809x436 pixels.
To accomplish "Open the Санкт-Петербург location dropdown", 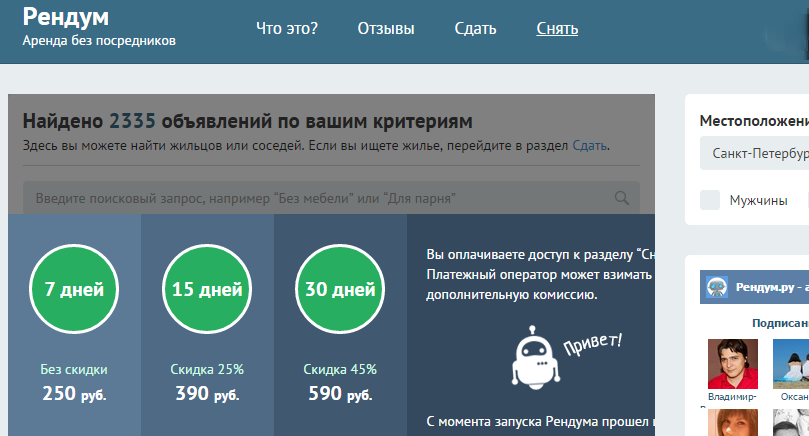I will [x=755, y=155].
